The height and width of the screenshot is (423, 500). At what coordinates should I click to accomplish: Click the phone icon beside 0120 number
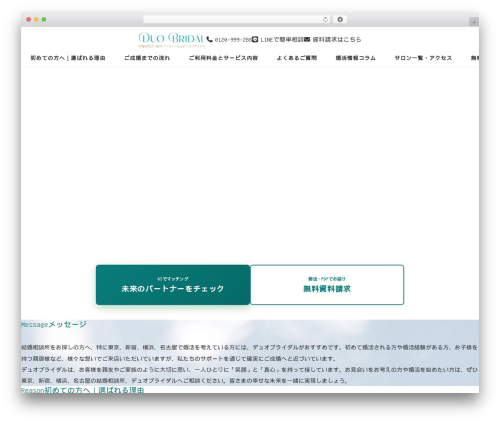pos(209,39)
